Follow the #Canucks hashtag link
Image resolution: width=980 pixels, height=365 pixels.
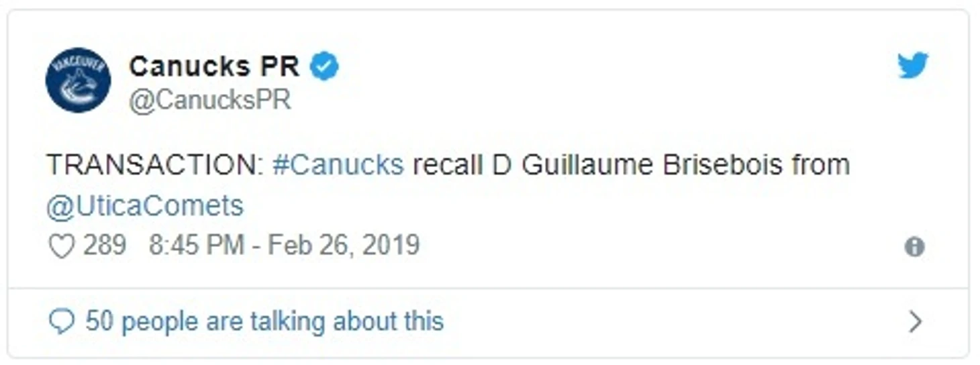click(338, 164)
